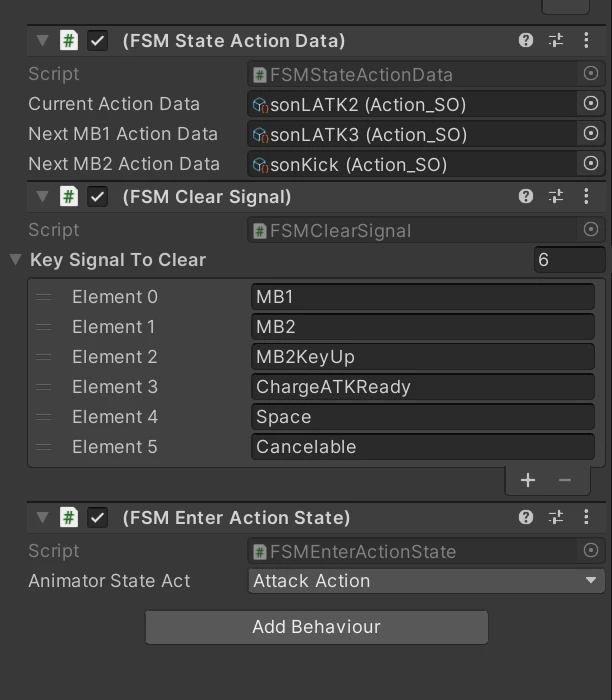Open presets for FSM Clear Signal
The width and height of the screenshot is (612, 700).
click(x=556, y=196)
